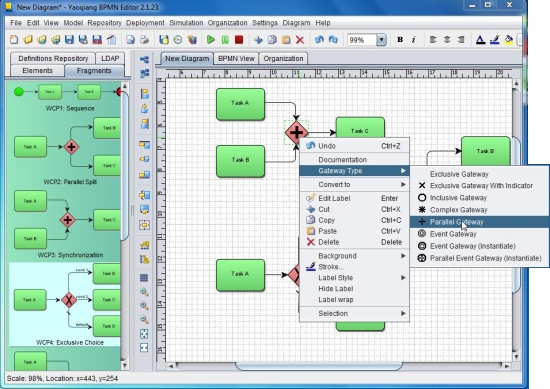
Task: Toggle Italic text formatting
Action: (x=414, y=40)
